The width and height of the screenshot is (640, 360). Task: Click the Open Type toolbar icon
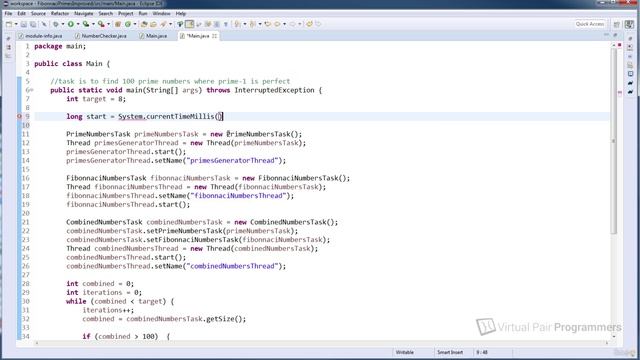coord(144,24)
